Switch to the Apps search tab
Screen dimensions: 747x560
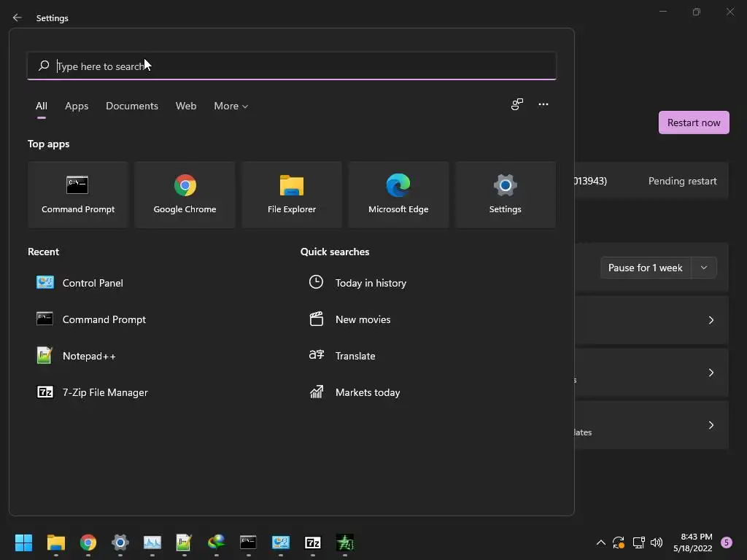(x=77, y=106)
